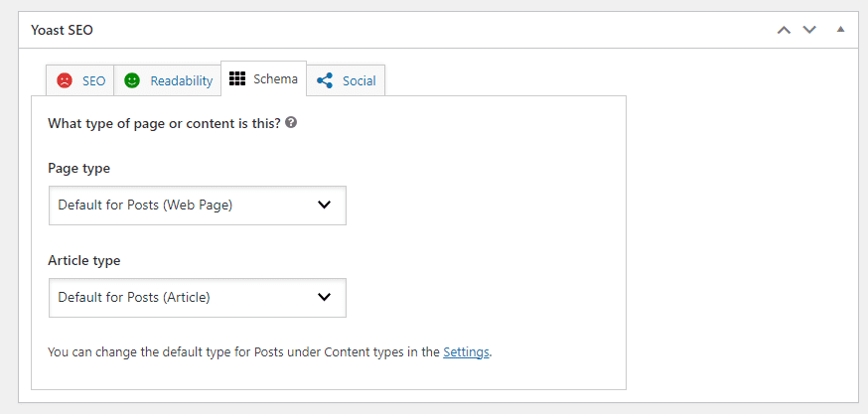Open the Article type dropdown

[198, 298]
